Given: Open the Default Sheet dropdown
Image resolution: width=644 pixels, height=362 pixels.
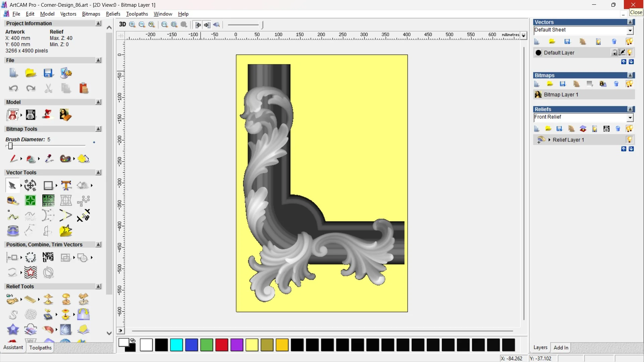Looking at the screenshot, I should [x=630, y=30].
